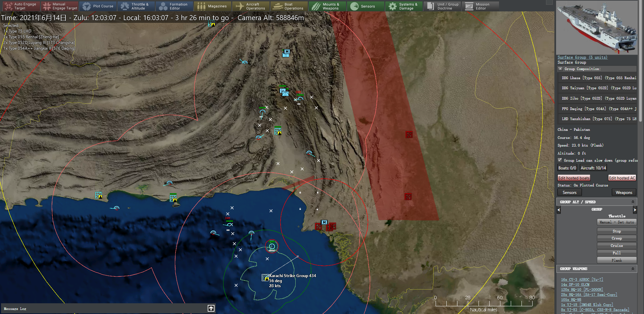Show Mounts & Weapons

coord(328,6)
